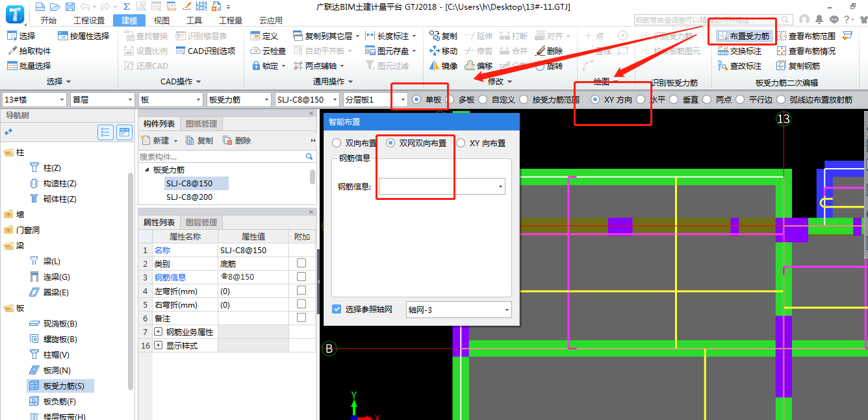Open the 视图 ribbon tab
868x420 pixels.
tap(161, 21)
